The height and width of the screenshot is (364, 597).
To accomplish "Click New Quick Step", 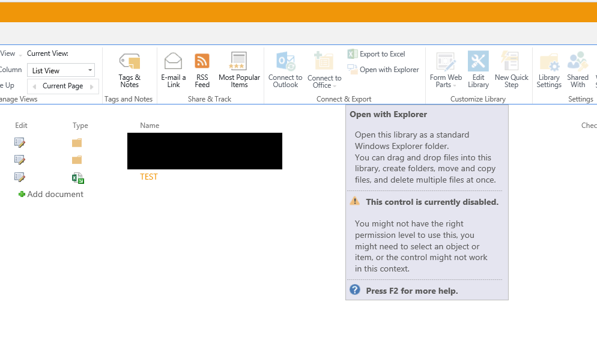I will pyautogui.click(x=511, y=71).
